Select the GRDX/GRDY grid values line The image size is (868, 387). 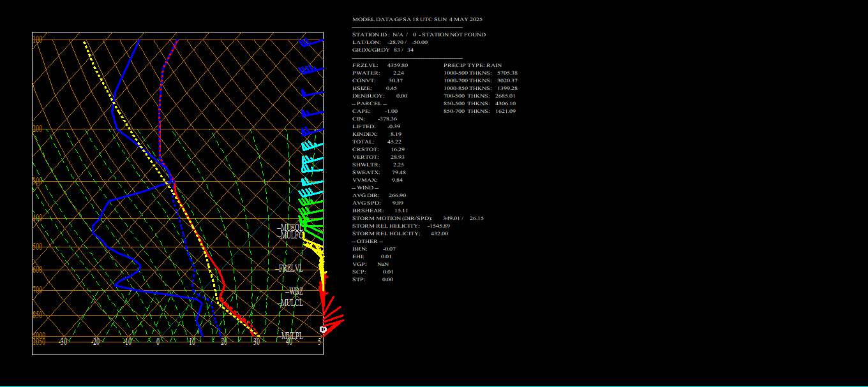pyautogui.click(x=383, y=50)
